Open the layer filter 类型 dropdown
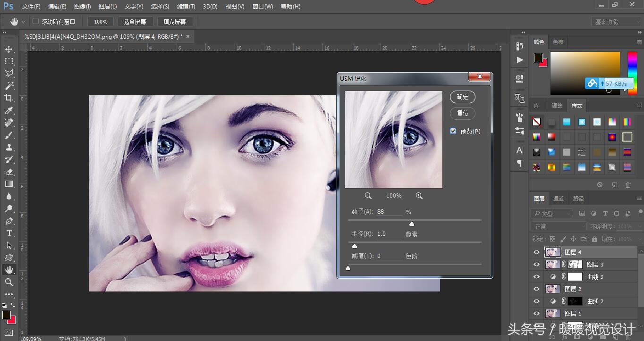 click(x=551, y=214)
